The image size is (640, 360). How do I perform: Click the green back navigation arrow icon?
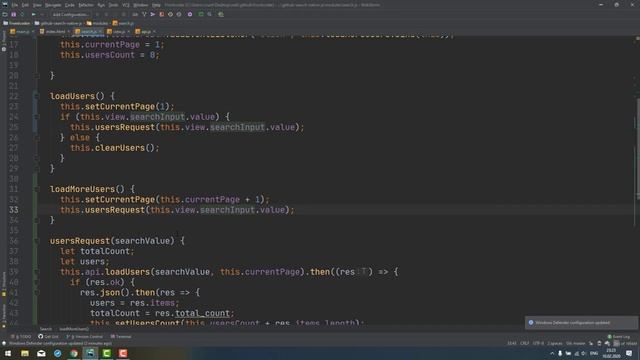[x=33, y=14]
